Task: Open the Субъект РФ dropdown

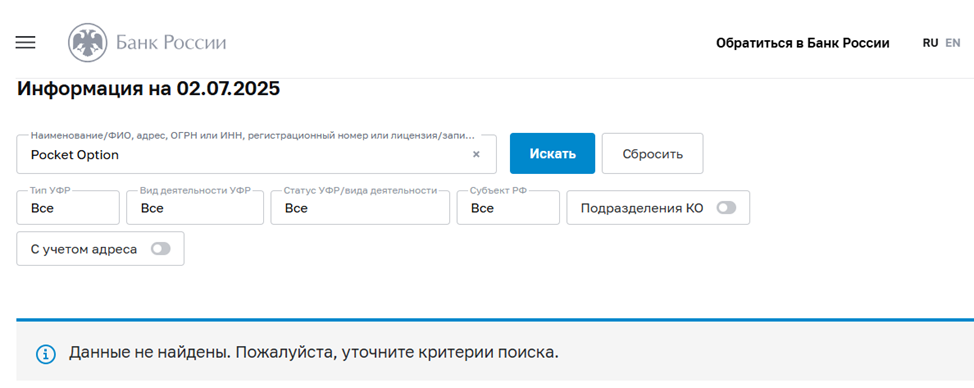Action: 508,207
